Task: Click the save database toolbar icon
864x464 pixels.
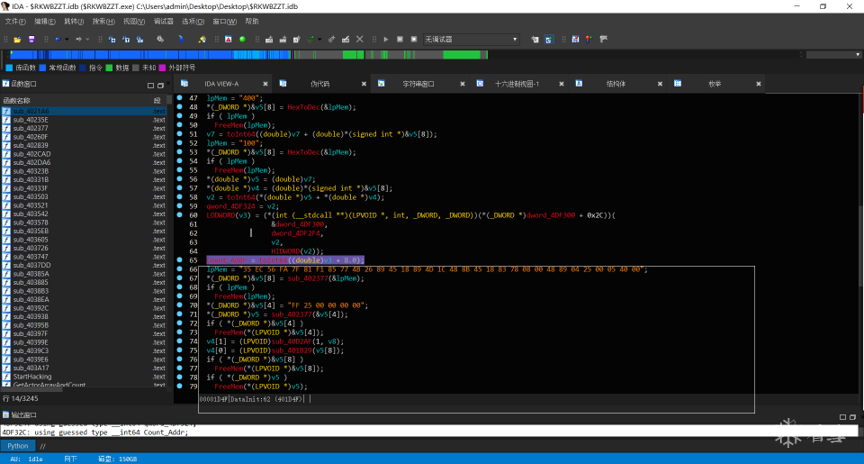Action: click(31, 40)
